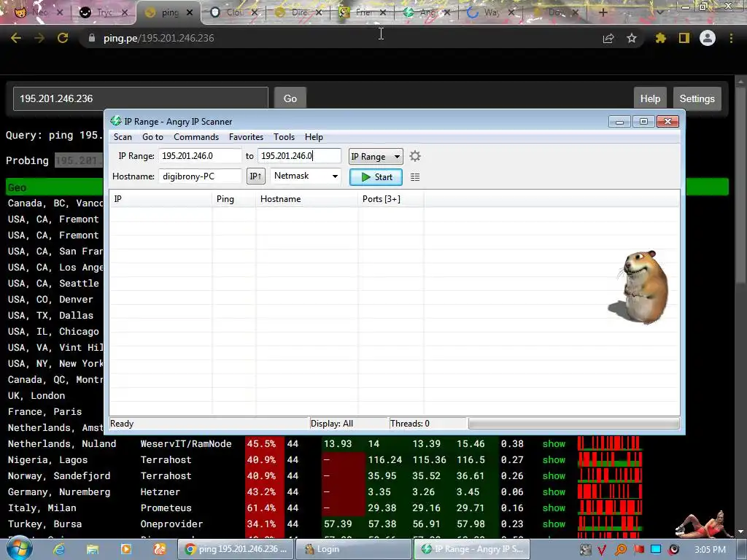Screen dimensions: 747x560
Task: Click the starting IP range field
Action: [x=200, y=156]
